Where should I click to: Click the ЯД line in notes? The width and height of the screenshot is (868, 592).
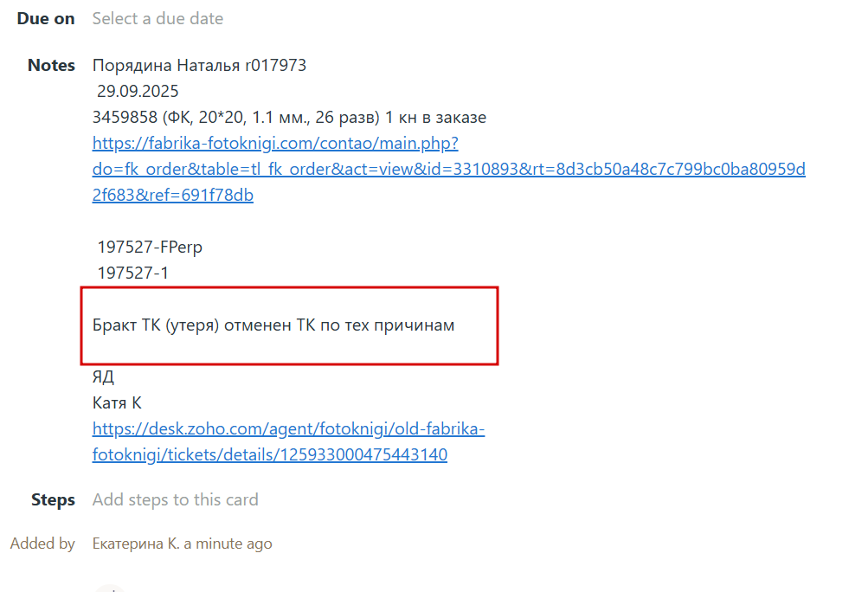[103, 377]
